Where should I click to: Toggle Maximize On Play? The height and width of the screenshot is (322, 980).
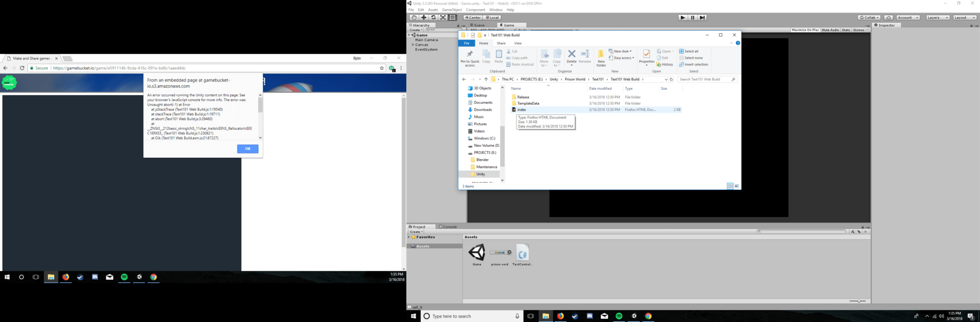(x=805, y=30)
